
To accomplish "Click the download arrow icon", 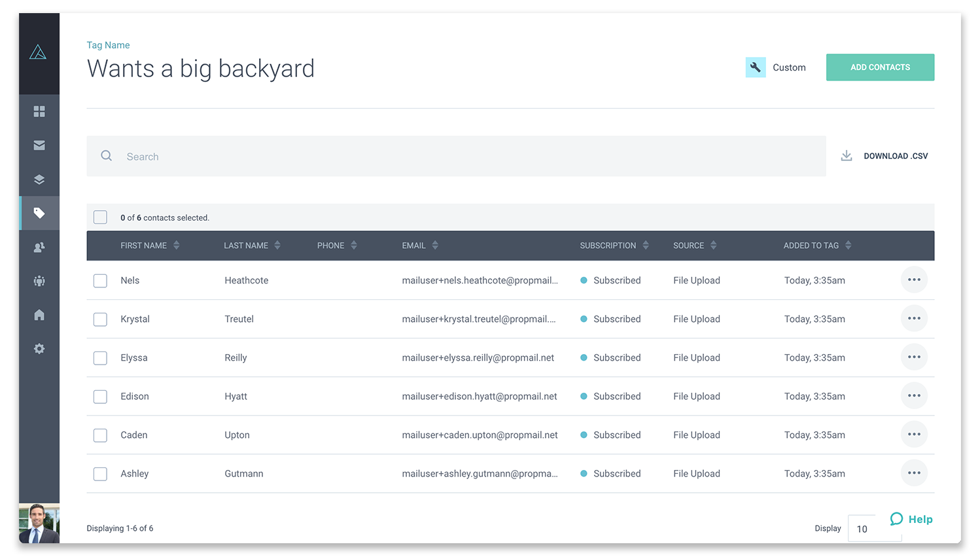I will [847, 156].
